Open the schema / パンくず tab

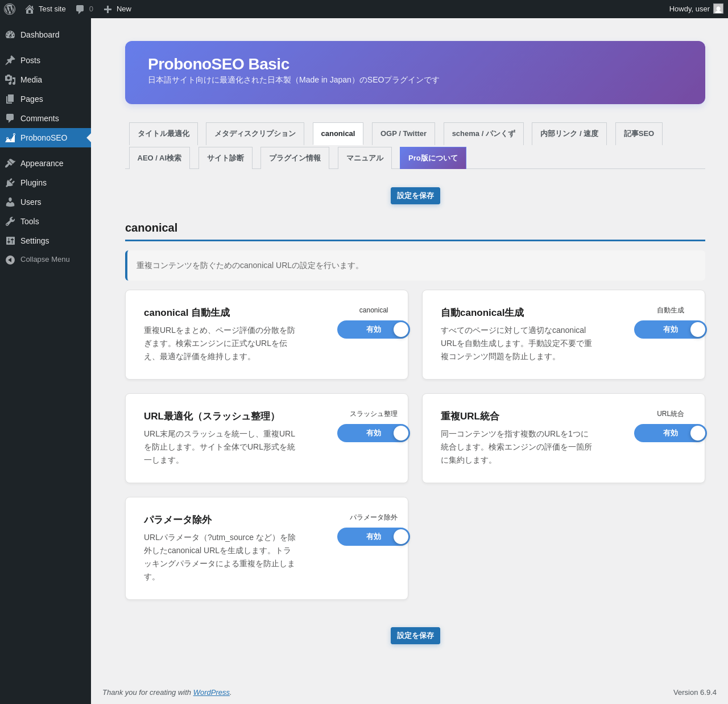click(483, 134)
